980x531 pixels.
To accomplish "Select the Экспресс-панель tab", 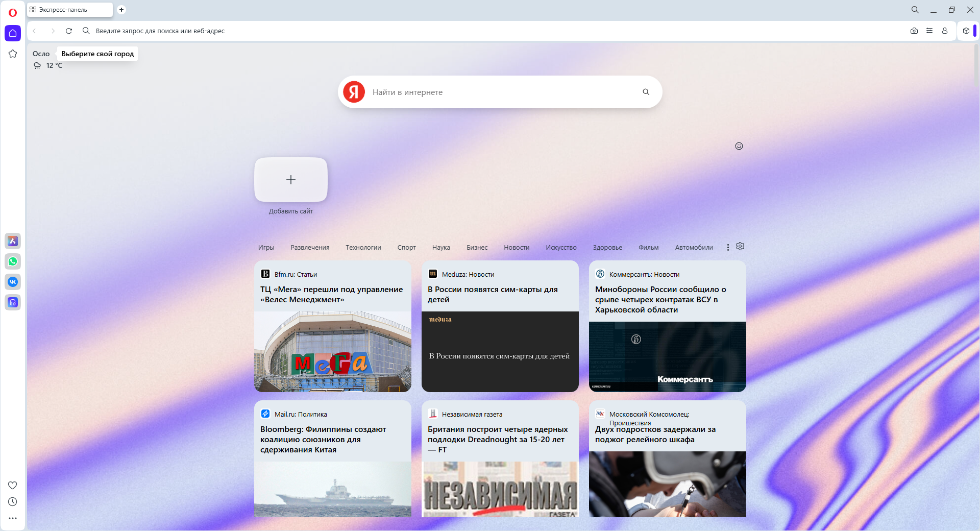I will point(70,10).
